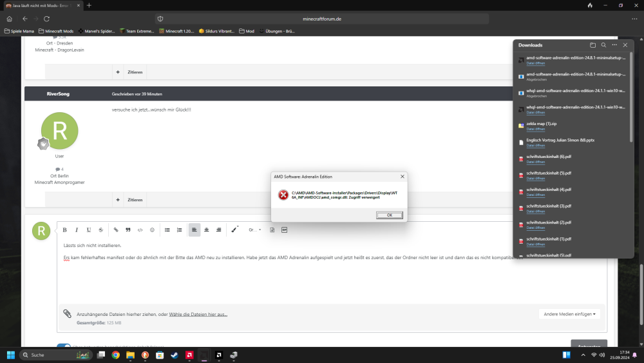644x363 pixels.
Task: Close the AMD Software error dialog
Action: [x=402, y=177]
